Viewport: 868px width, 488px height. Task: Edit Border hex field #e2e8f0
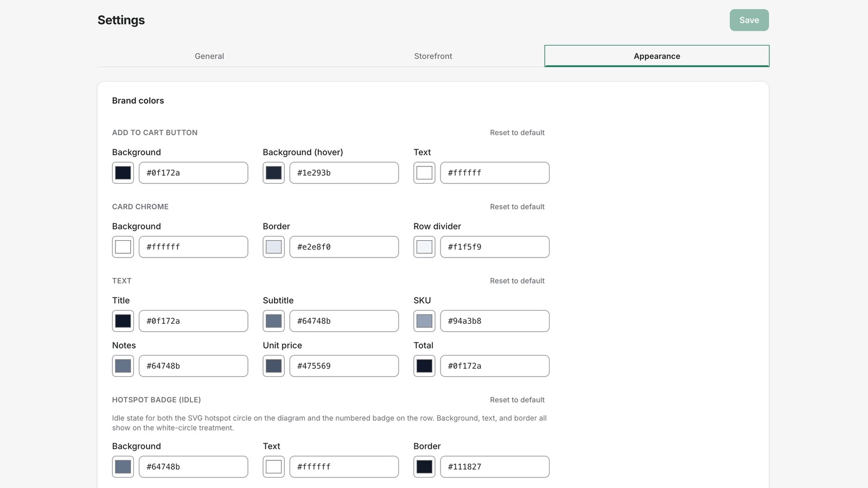[x=344, y=247]
